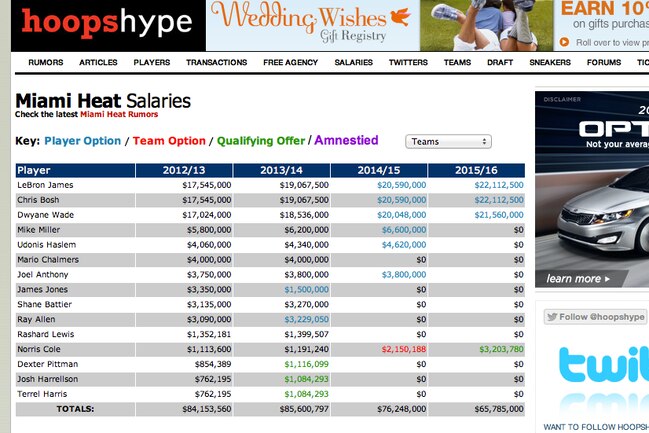649x433 pixels.
Task: Click the 2012/13 total $84,153,560
Action: tap(207, 409)
